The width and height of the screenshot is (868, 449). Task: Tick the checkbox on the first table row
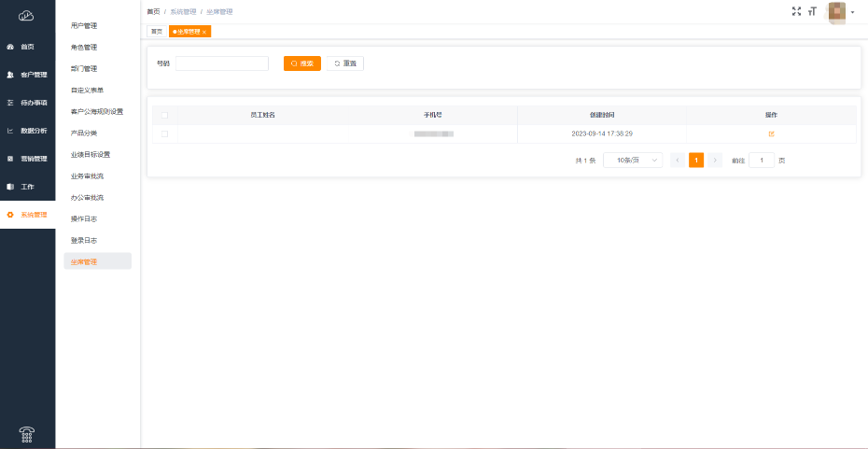(164, 134)
